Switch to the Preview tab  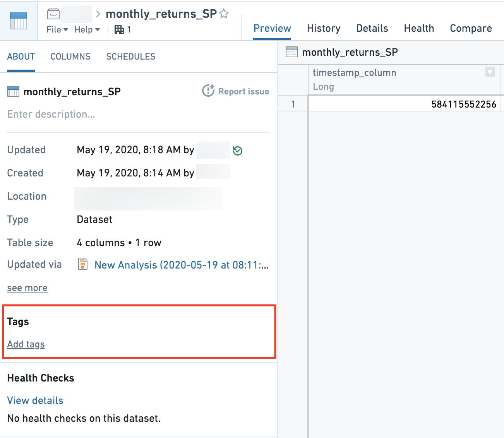[272, 28]
